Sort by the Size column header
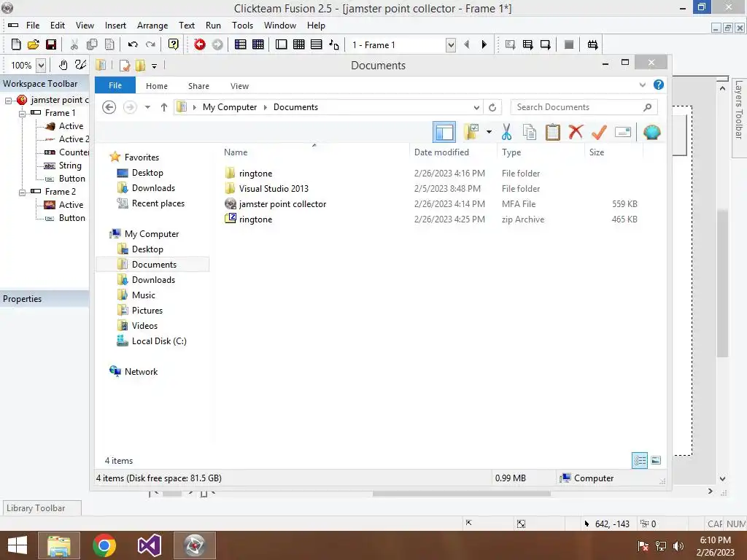This screenshot has height=560, width=747. click(597, 152)
